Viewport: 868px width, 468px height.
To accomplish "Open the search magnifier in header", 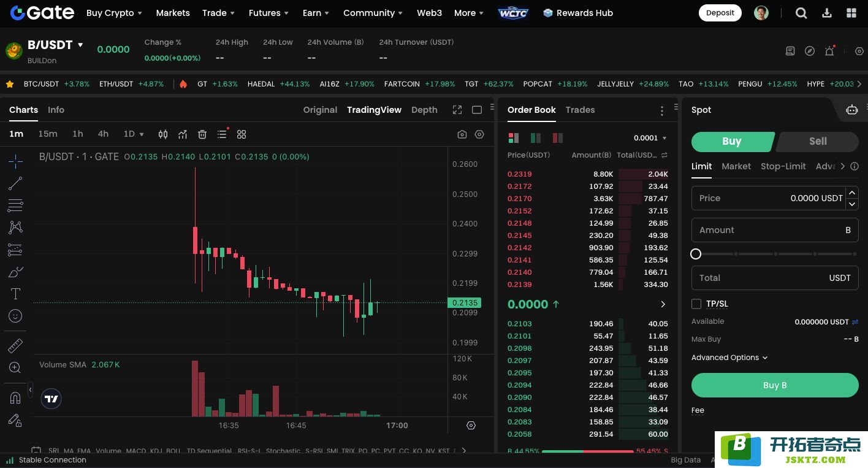I will [801, 13].
